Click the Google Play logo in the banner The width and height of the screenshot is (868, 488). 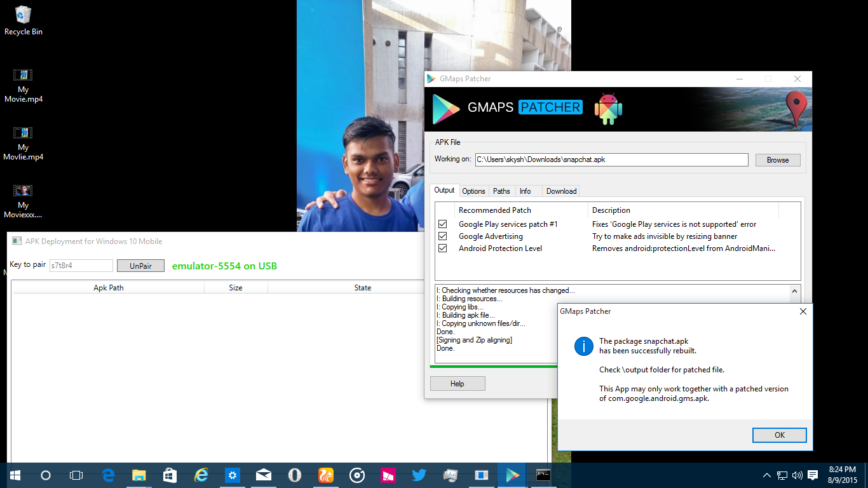tap(446, 109)
